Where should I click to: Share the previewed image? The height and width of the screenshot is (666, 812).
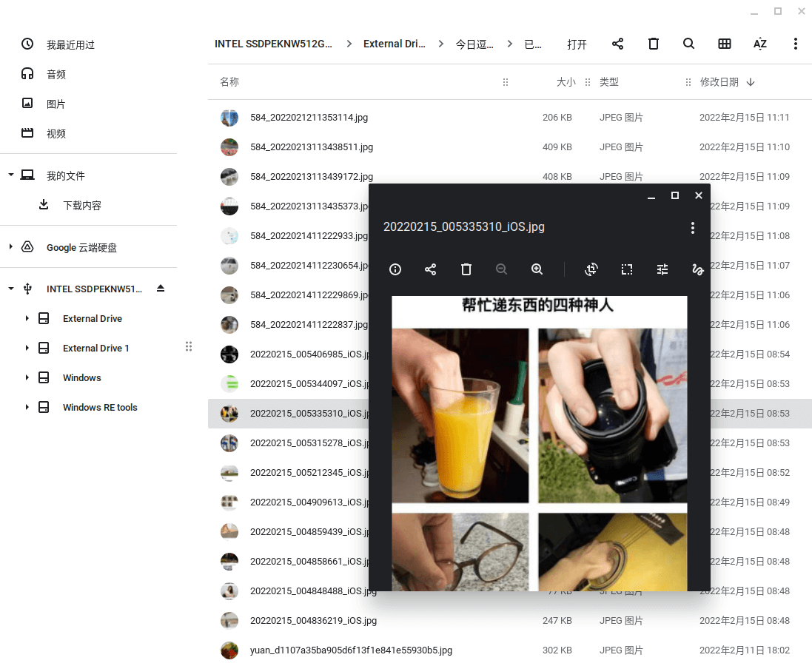coord(430,269)
